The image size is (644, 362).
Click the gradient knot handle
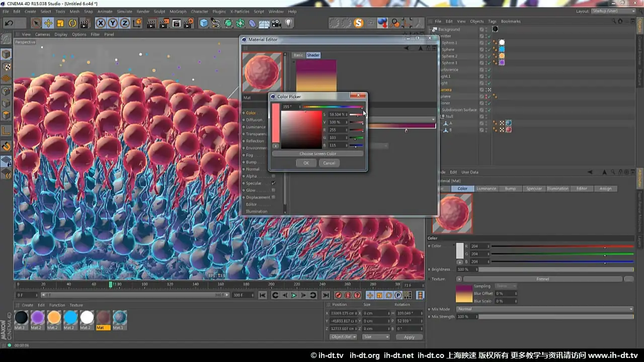pyautogui.click(x=406, y=131)
